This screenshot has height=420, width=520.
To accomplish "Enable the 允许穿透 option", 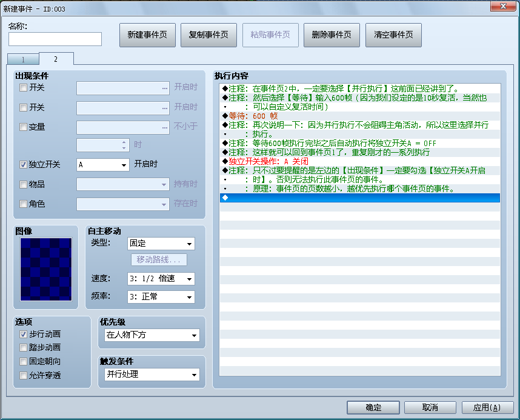I will coord(23,375).
